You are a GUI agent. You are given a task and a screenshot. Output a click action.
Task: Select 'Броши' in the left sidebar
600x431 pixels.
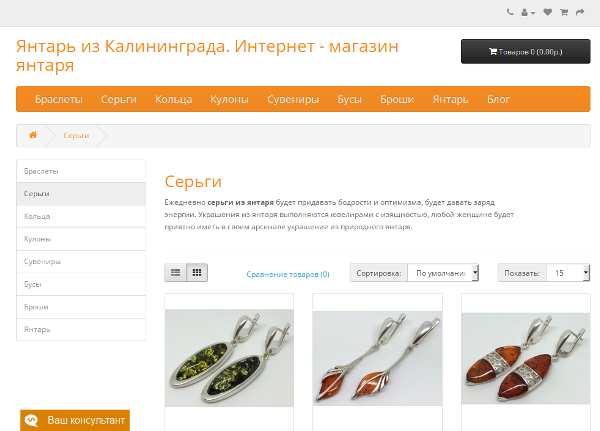coord(81,307)
